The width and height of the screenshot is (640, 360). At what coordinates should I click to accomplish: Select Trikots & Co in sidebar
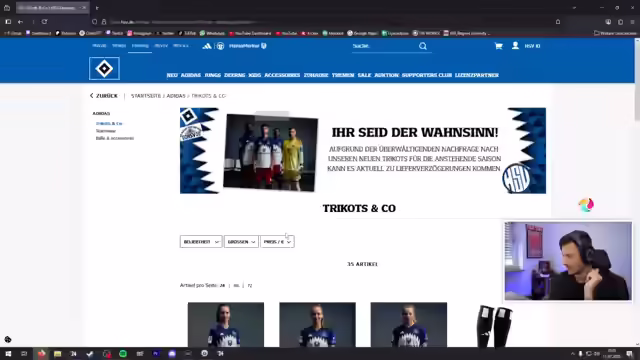(x=109, y=123)
